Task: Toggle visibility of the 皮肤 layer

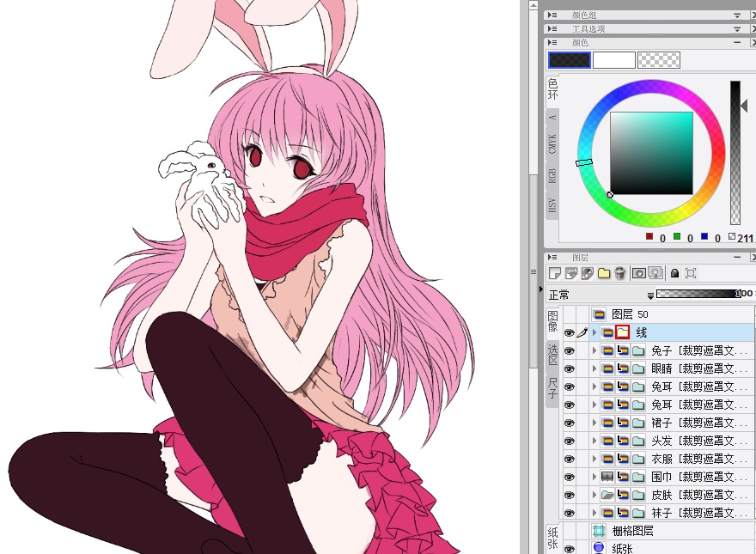Action: tap(570, 496)
